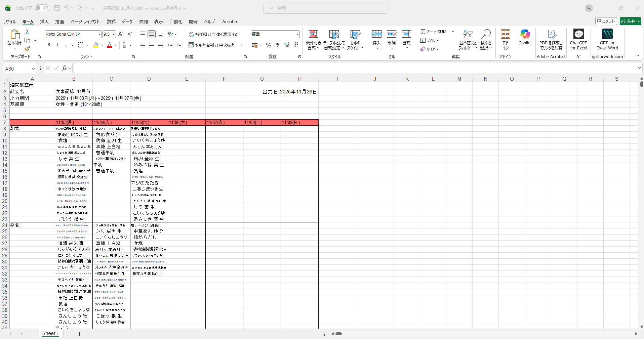Switch to the 挿入 tab
This screenshot has height=339, width=644.
[44, 22]
